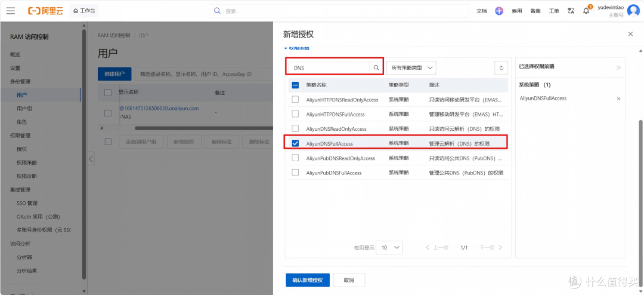Click RAM 访问控制 breadcrumb link

(x=114, y=35)
